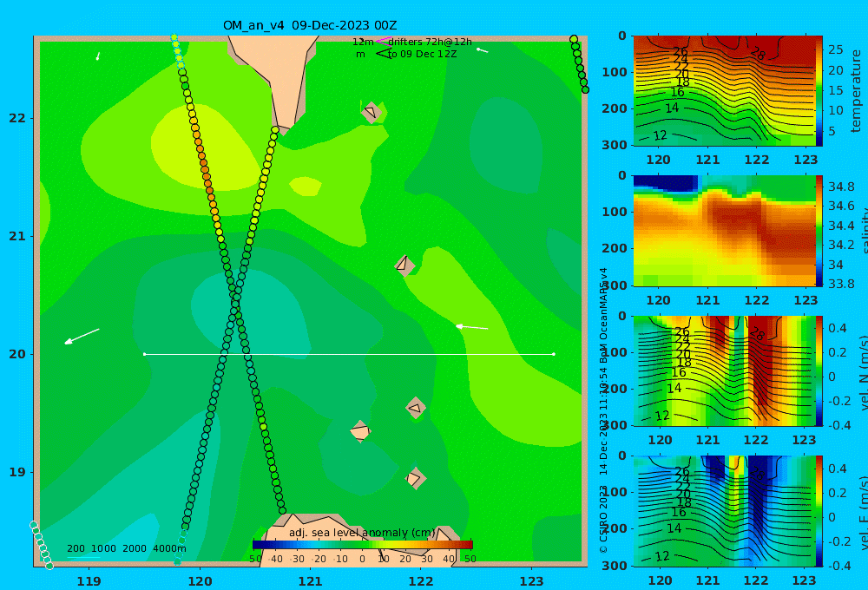Screen dimensions: 868x590
Task: Click the small yellow-green contour blob near 121°E
Action: 305,186
